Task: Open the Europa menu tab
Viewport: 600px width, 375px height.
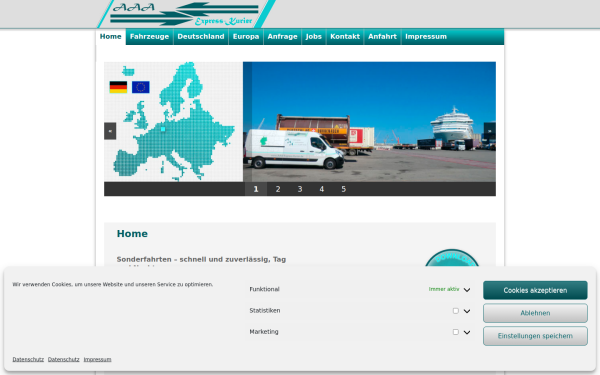Action: click(x=246, y=37)
